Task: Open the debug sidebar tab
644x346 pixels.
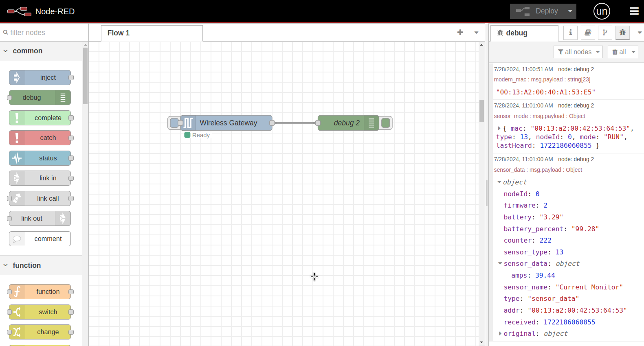Action: [524, 33]
